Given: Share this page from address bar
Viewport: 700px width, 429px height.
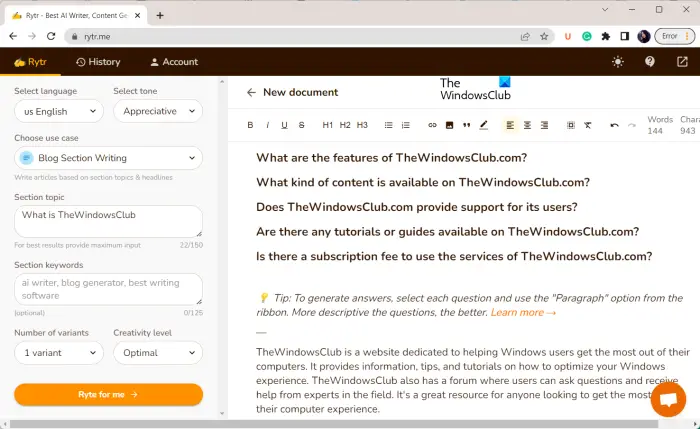Looking at the screenshot, I should click(525, 37).
